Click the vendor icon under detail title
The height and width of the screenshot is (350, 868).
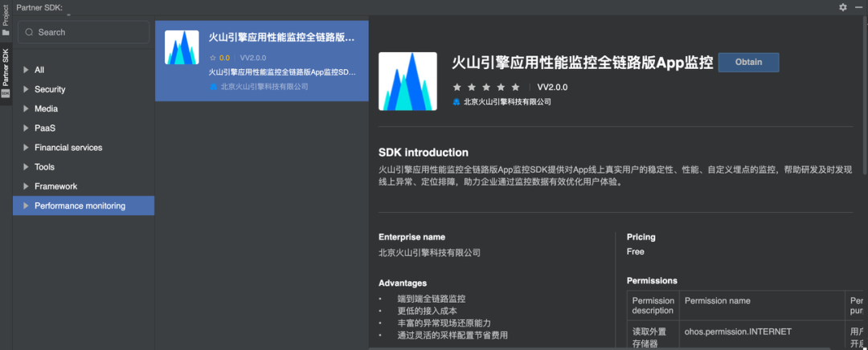tap(457, 102)
